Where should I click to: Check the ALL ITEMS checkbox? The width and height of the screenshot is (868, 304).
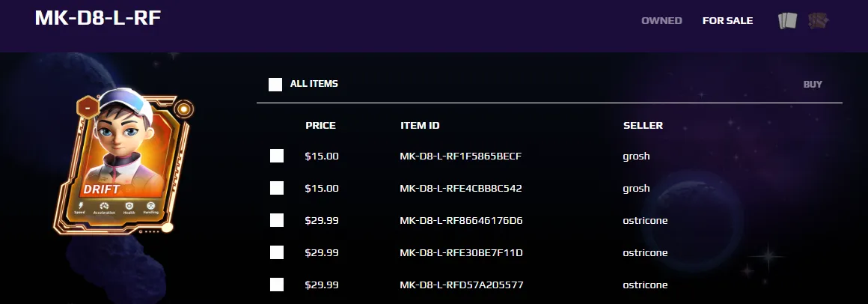[x=275, y=84]
